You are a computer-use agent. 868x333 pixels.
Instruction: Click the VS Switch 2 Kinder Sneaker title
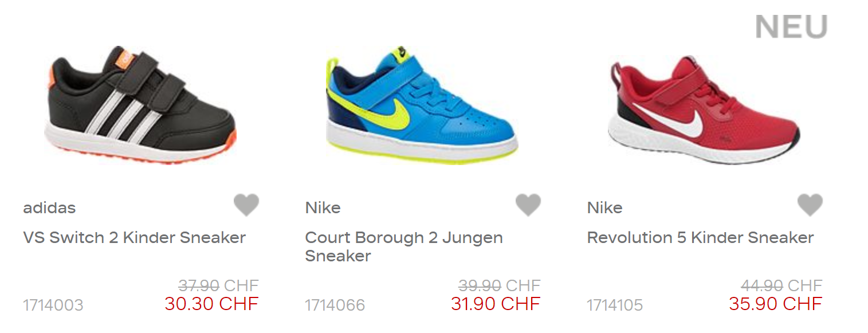coord(135,237)
